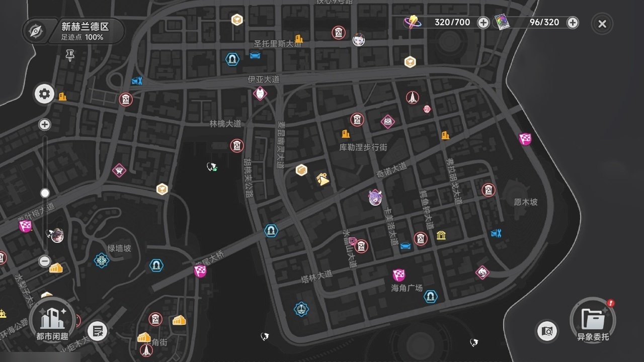644x362 pixels.
Task: Add more to the 96/320 cards
Action: 573,23
